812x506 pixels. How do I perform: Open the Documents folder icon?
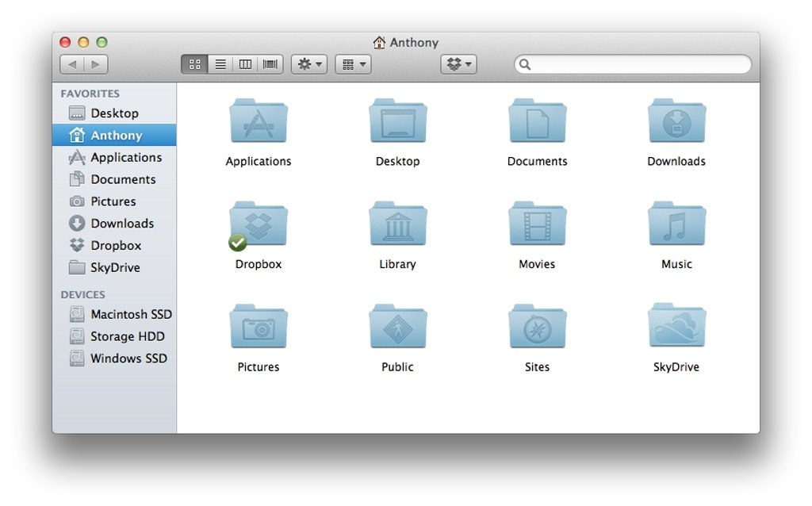pos(537,121)
